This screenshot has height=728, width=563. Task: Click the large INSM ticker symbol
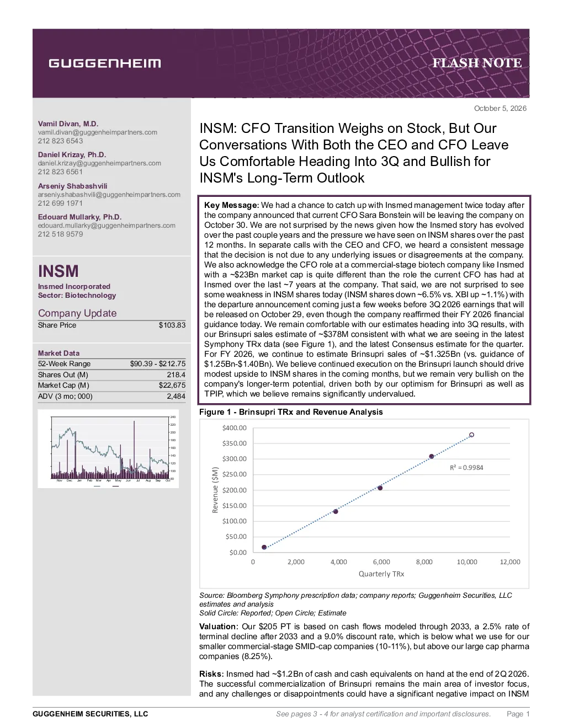(x=58, y=271)
